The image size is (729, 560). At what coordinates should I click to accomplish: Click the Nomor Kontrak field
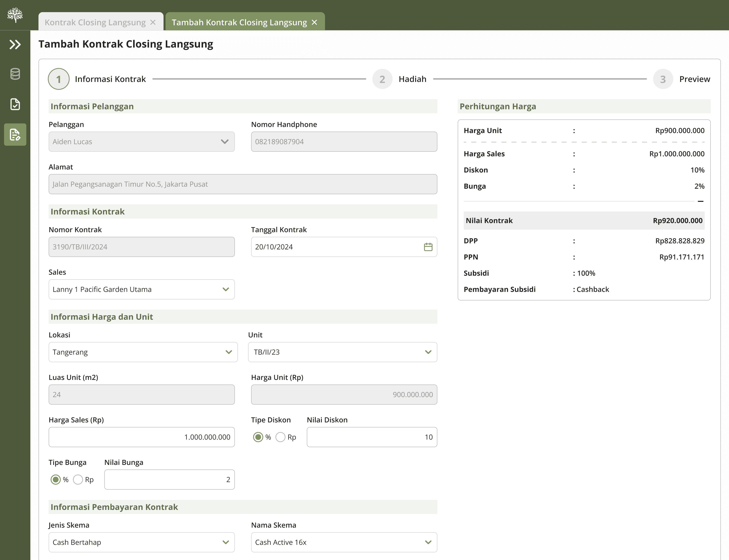142,247
